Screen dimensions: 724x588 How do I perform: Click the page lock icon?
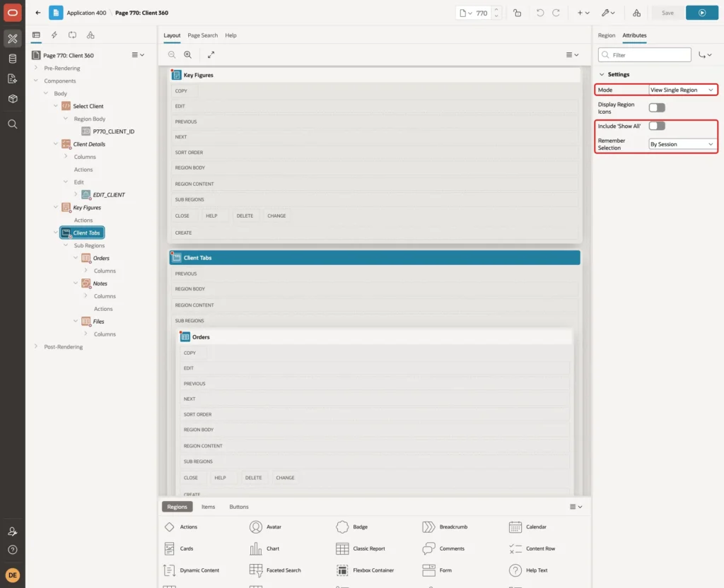[x=517, y=13]
